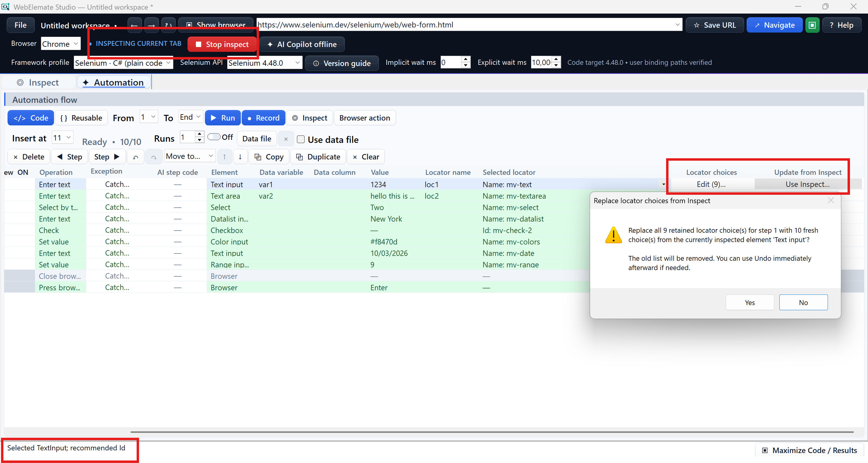Click the back arrow navigation icon

[x=134, y=25]
